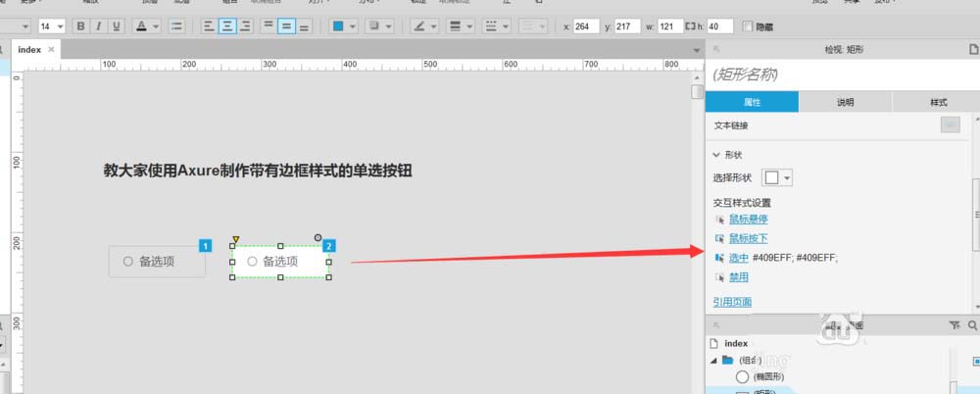980x394 pixels.
Task: Click the outline panel search icon
Action: (x=972, y=325)
